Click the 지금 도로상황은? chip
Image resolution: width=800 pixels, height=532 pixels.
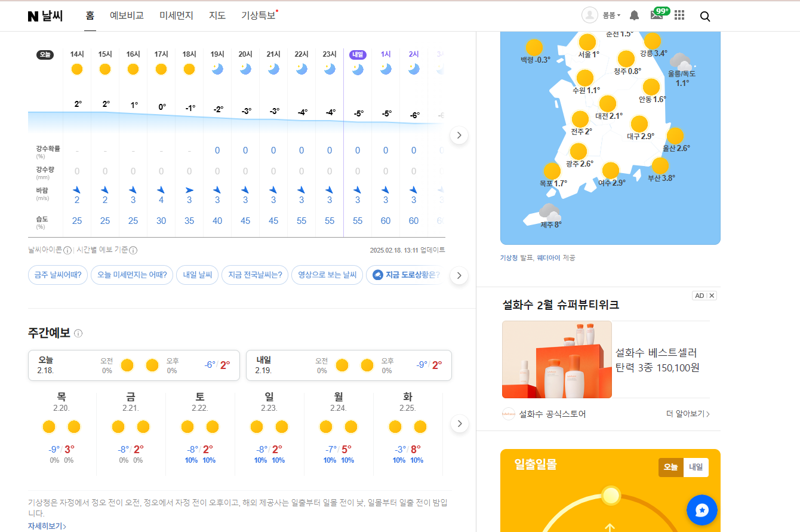[x=406, y=275]
